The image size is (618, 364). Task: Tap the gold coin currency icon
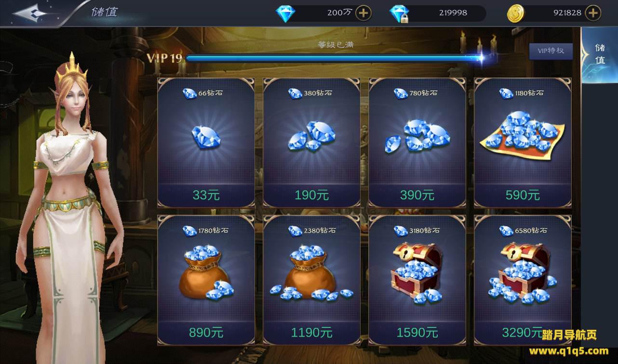[515, 13]
